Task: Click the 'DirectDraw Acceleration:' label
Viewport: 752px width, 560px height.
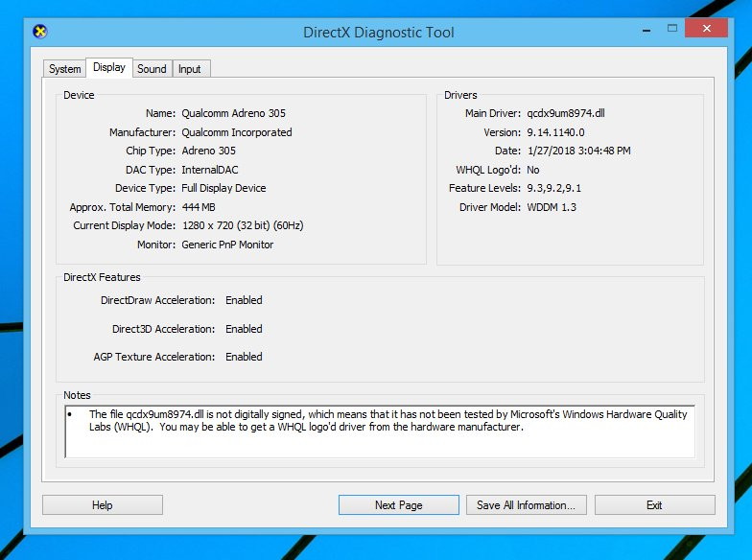Action: tap(157, 300)
